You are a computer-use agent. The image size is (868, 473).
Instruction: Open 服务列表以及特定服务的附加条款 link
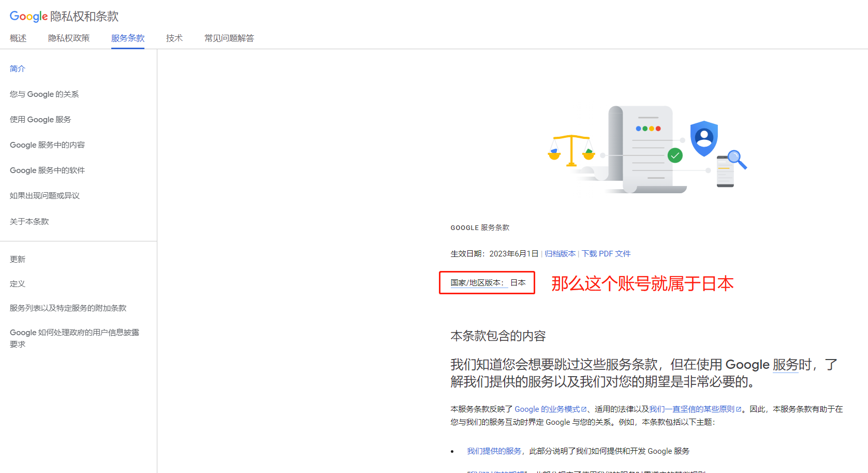[x=68, y=308]
